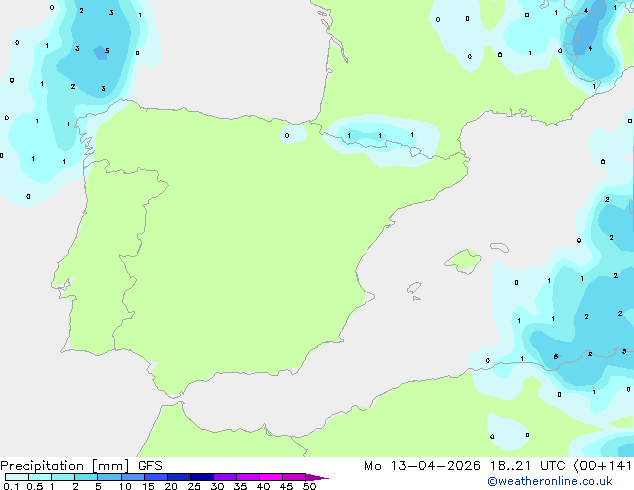Click the 2–5 mm legend swatch
This screenshot has width=634, height=490.
point(86,477)
